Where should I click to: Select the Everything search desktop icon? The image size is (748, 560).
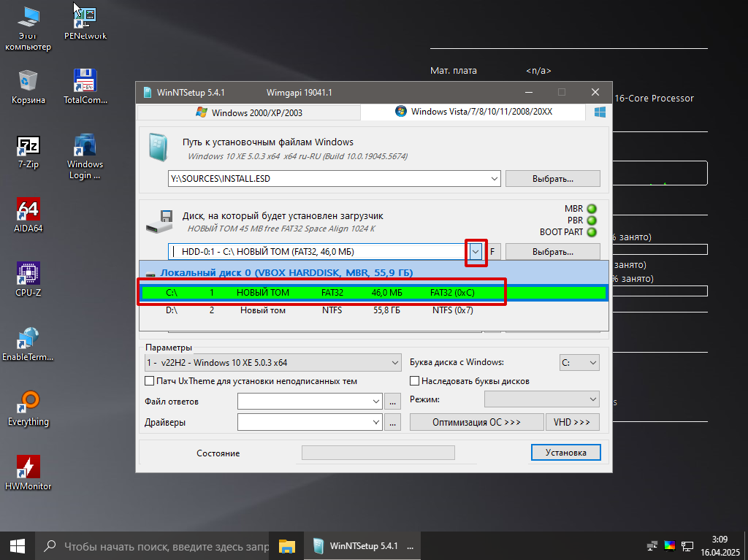point(28,409)
